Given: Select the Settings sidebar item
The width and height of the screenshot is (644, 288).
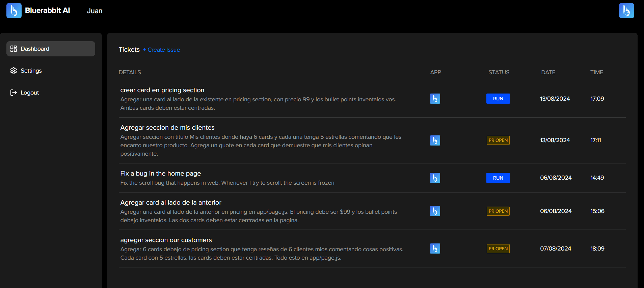Looking at the screenshot, I should (31, 71).
